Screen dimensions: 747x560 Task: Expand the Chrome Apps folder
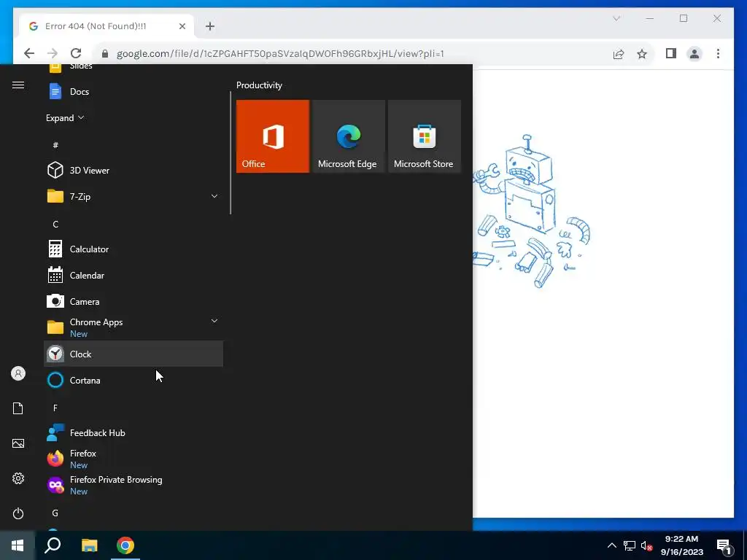214,321
